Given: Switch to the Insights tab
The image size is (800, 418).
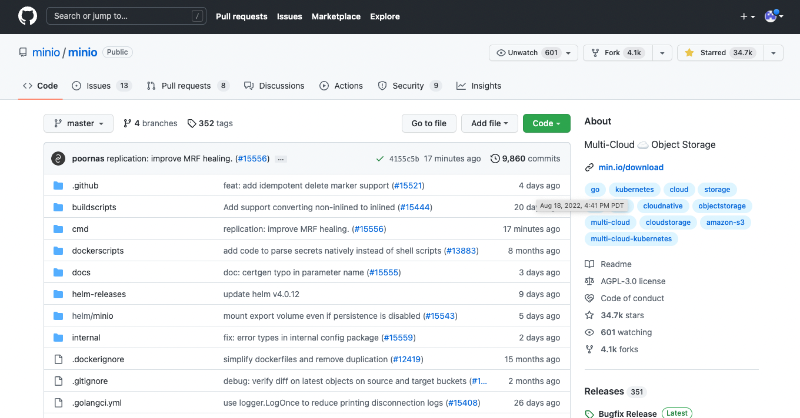Looking at the screenshot, I should [x=479, y=86].
